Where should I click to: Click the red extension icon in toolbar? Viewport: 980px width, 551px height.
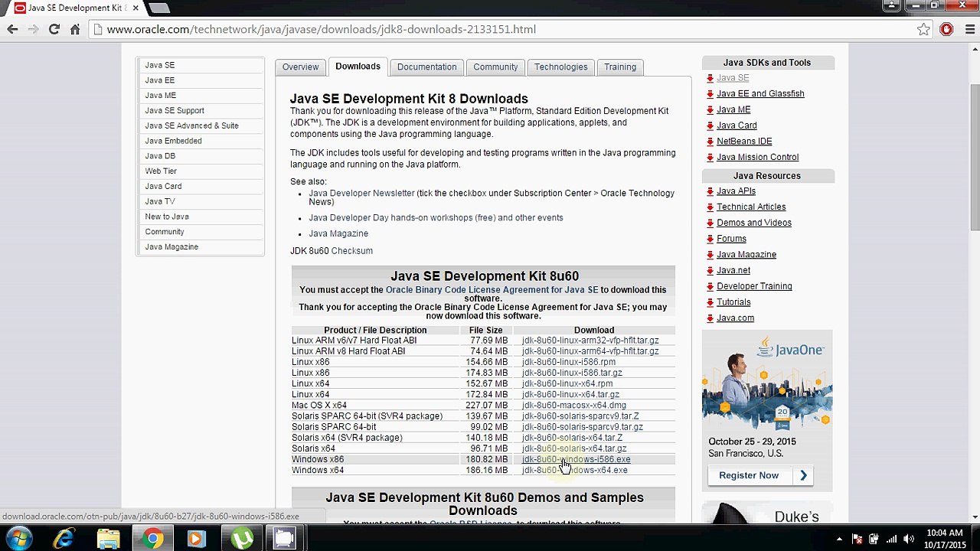point(946,29)
